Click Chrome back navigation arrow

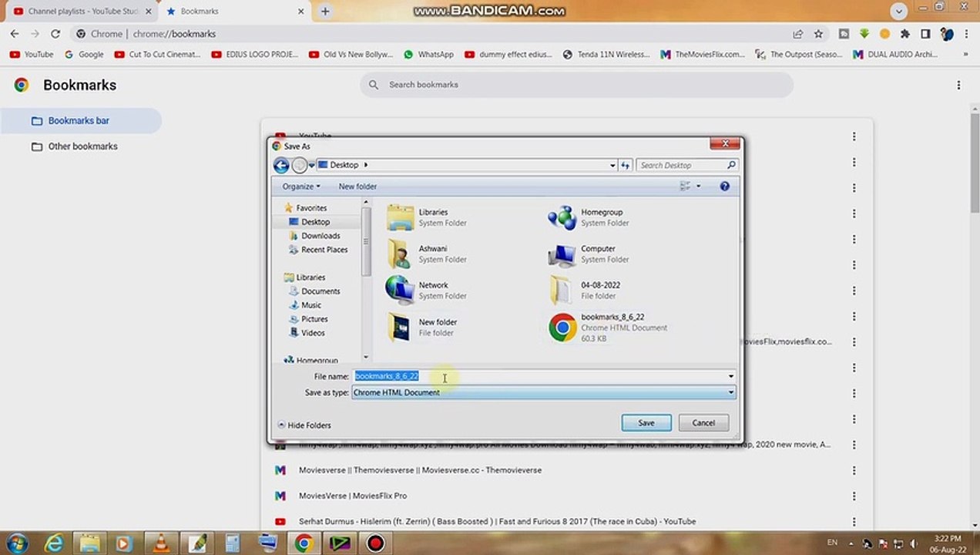[x=15, y=34]
